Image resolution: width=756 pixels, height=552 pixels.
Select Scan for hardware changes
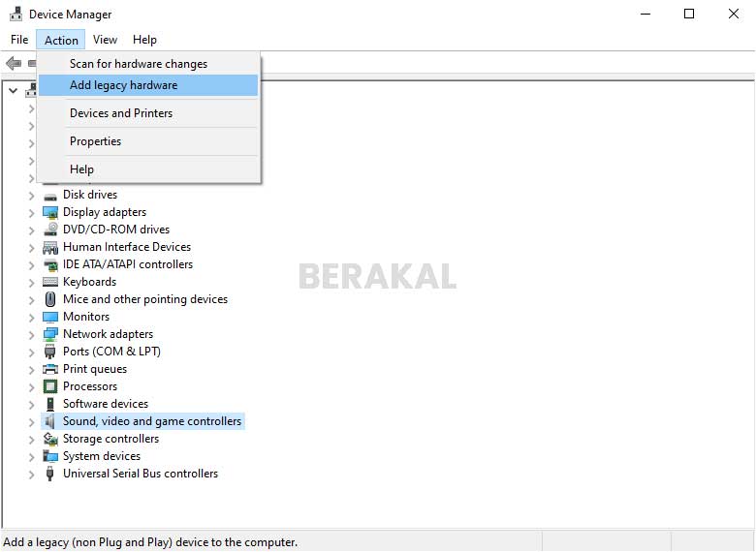pos(138,64)
